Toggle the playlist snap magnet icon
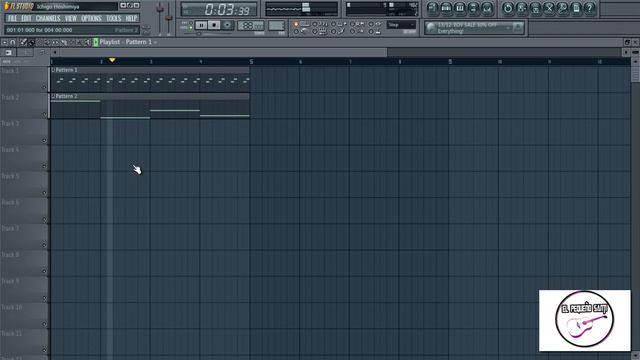640x360 pixels. [x=13, y=42]
